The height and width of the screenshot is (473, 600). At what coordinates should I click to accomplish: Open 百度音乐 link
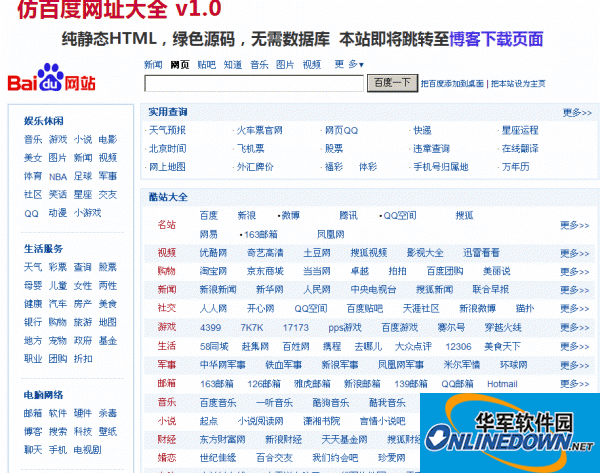218,403
